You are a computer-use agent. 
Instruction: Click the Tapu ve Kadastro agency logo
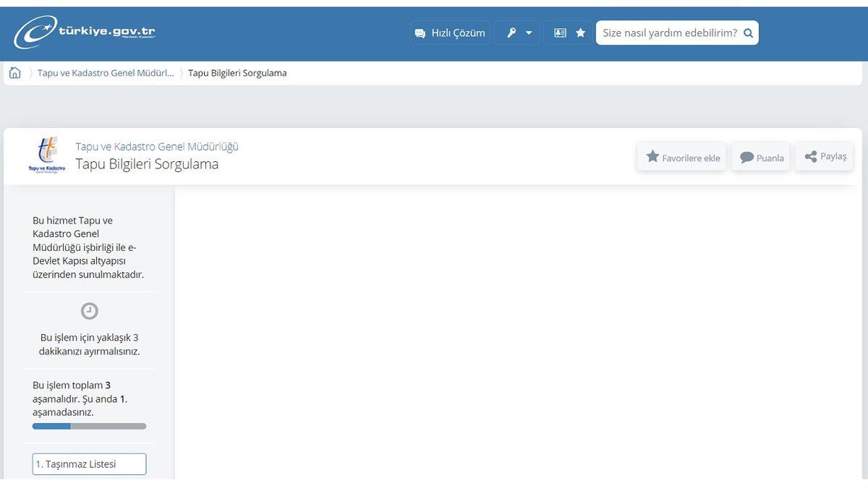pos(46,154)
